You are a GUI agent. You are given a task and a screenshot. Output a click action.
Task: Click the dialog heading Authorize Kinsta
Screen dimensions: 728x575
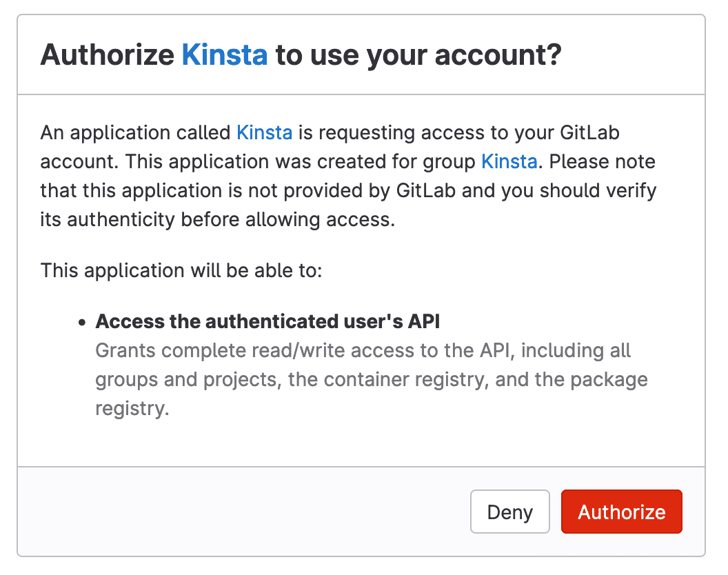303,54
